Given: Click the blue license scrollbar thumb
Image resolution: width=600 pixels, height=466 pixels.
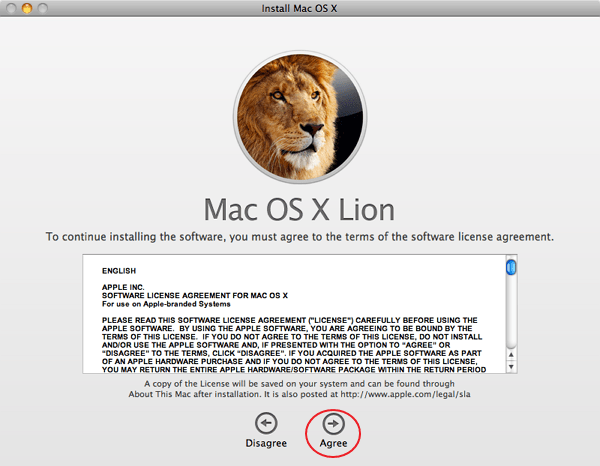Looking at the screenshot, I should [x=511, y=267].
